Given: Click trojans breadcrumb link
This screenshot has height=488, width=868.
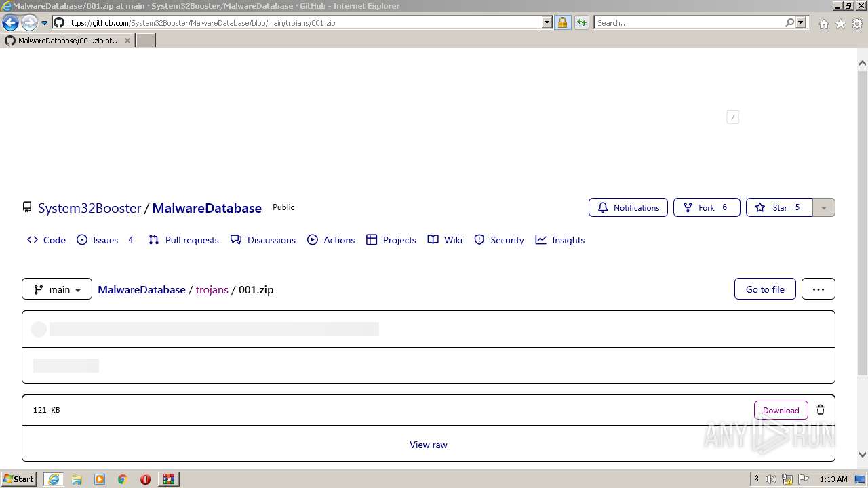Looking at the screenshot, I should pos(212,289).
